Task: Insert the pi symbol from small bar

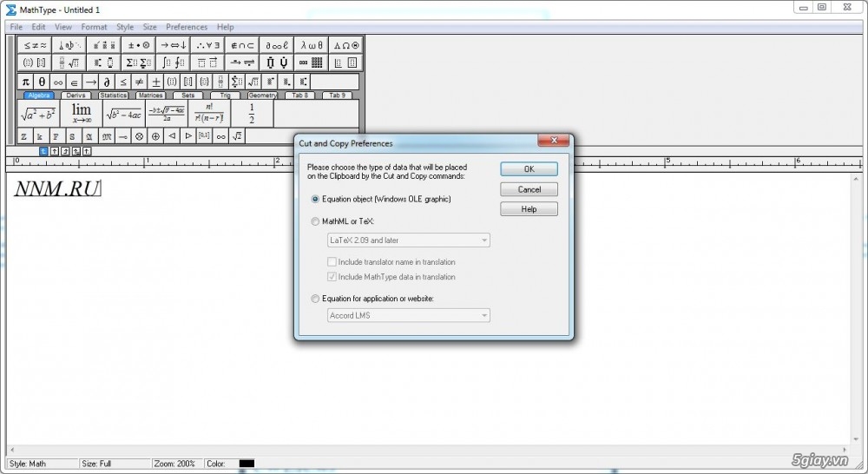Action: 25,82
